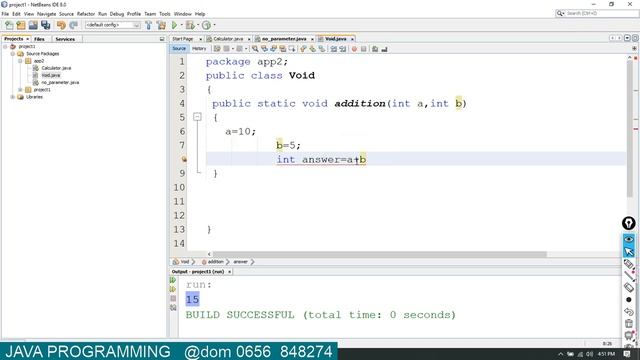Click the Search field in the top right
This screenshot has width=640, height=360.
(x=597, y=13)
